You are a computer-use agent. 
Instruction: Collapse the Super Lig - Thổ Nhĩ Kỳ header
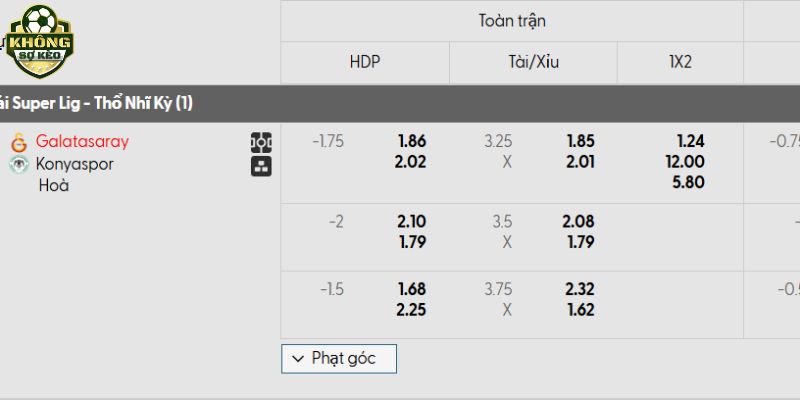[x=400, y=104]
